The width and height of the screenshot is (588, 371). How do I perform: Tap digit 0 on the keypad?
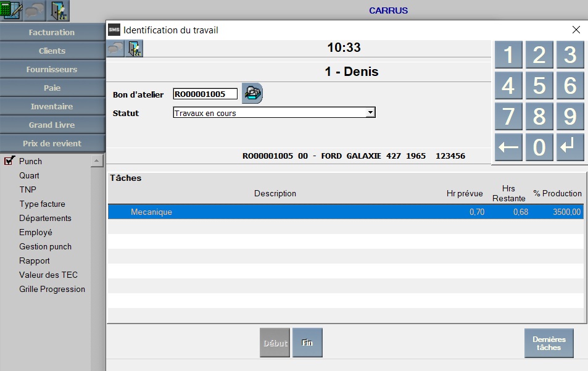(539, 147)
